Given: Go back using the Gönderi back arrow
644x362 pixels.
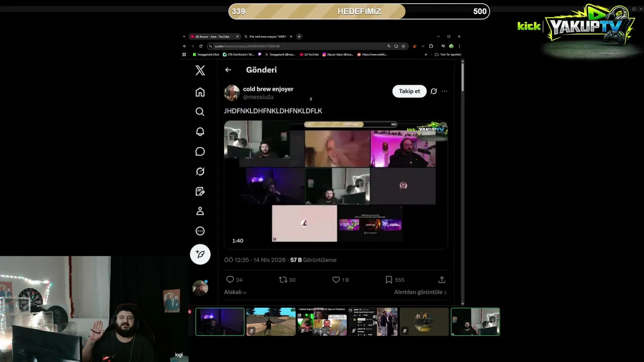Looking at the screenshot, I should (x=228, y=70).
